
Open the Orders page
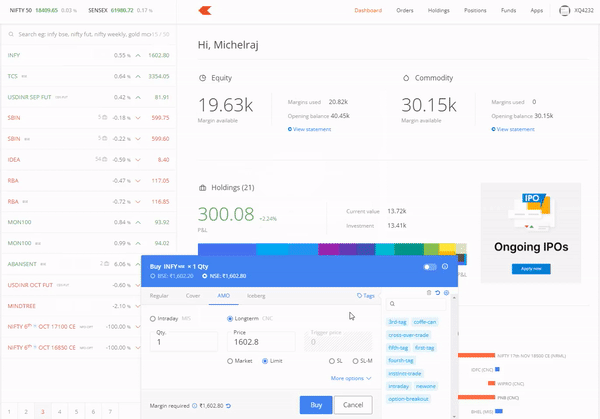click(405, 10)
